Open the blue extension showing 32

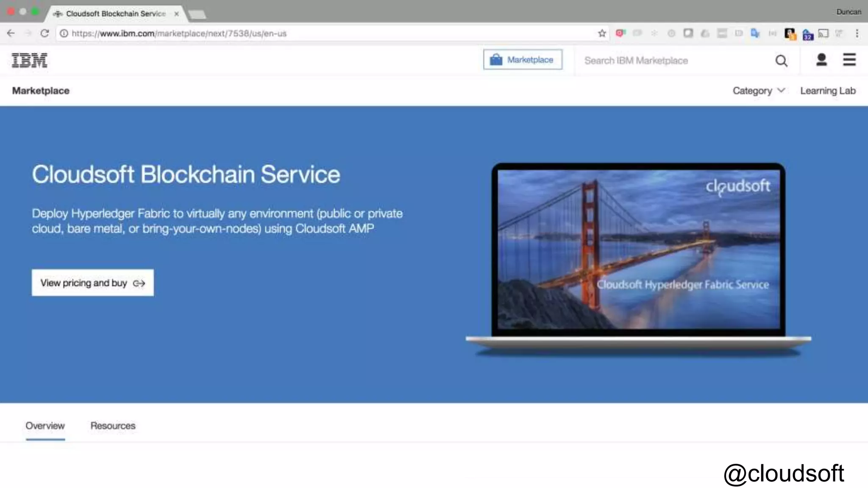[x=808, y=34]
